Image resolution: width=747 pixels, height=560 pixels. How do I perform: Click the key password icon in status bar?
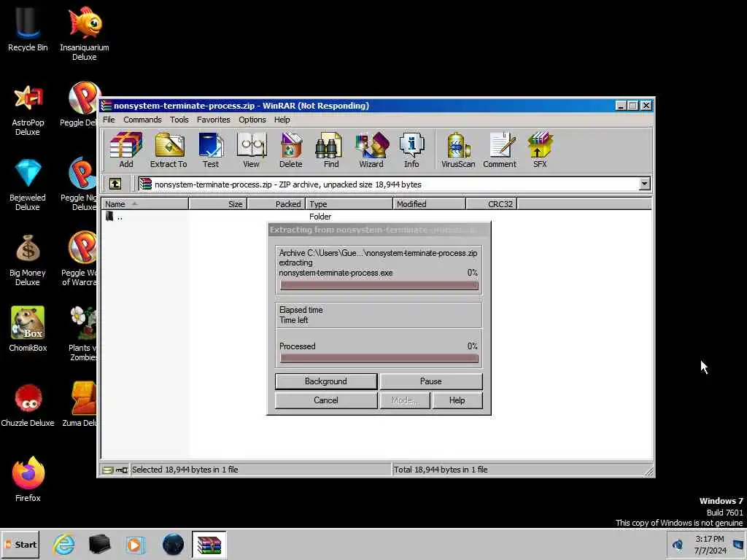[122, 470]
